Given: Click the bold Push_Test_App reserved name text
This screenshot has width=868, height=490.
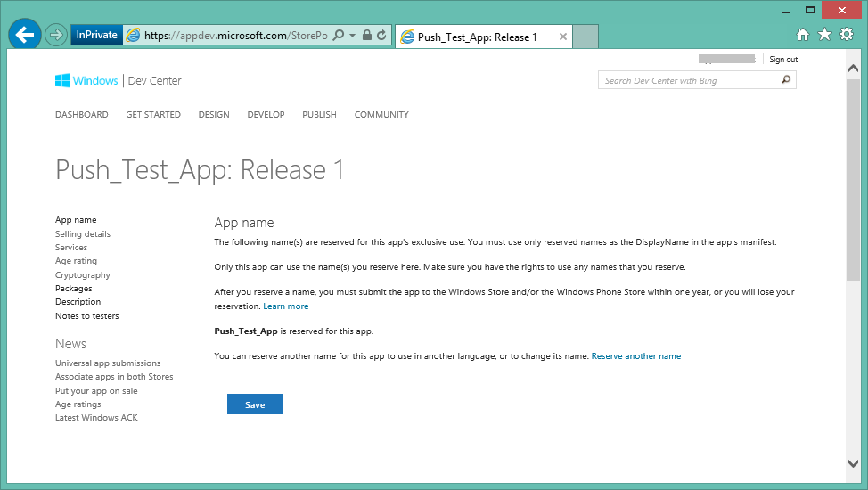Looking at the screenshot, I should click(246, 331).
